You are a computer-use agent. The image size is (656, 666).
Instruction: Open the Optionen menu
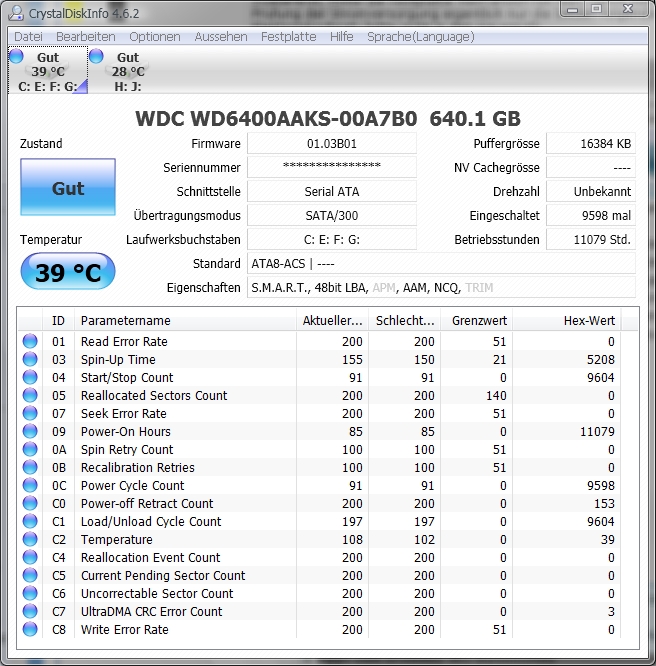click(x=155, y=37)
